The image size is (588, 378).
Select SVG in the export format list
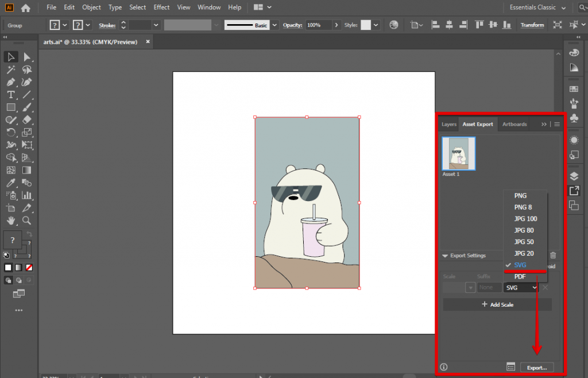(x=521, y=265)
